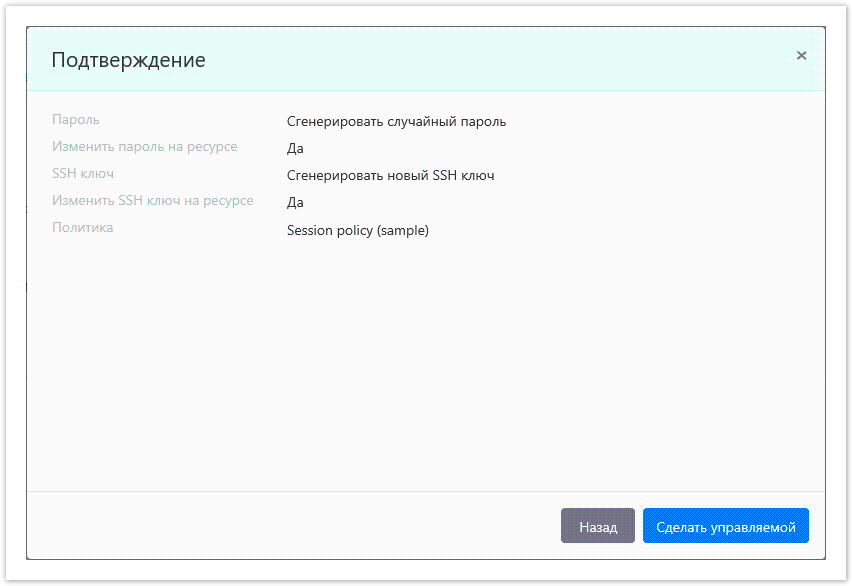
Task: Select the Сгенерировать новый SSH ключ value
Action: [390, 176]
